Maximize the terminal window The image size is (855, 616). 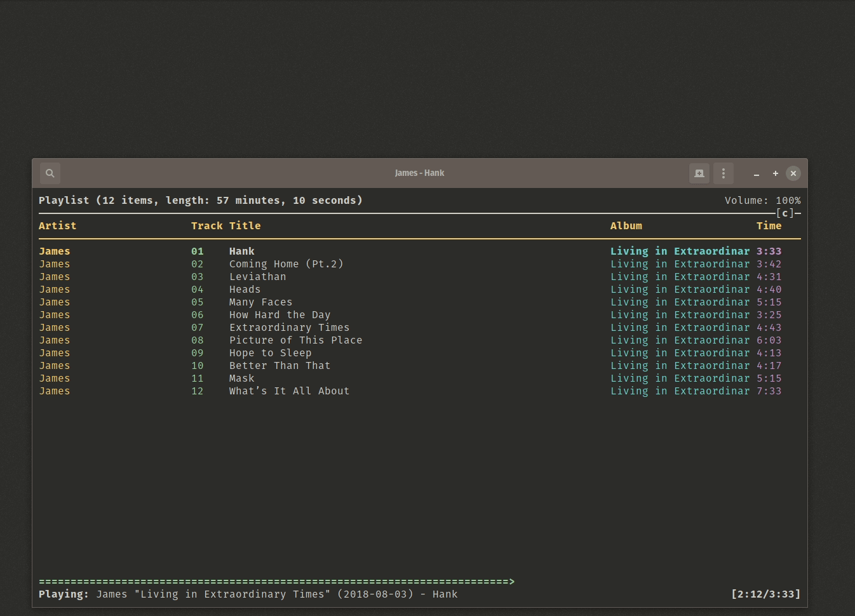click(776, 173)
